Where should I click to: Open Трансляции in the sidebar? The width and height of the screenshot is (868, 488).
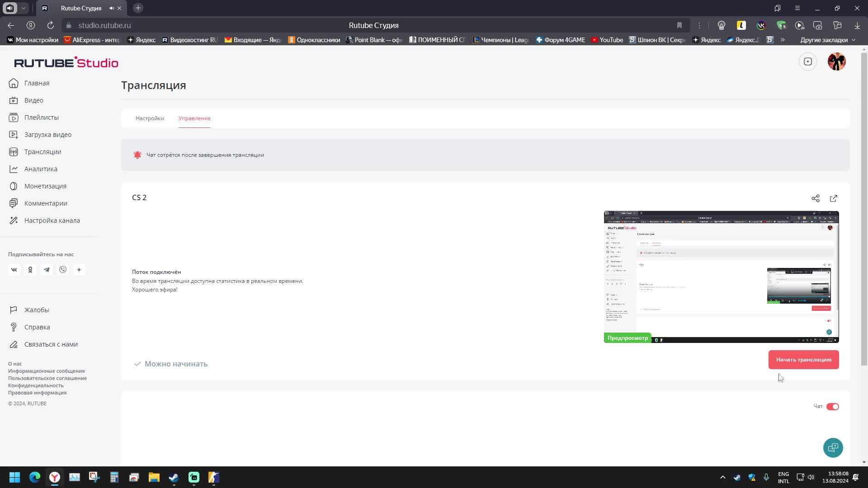[42, 152]
